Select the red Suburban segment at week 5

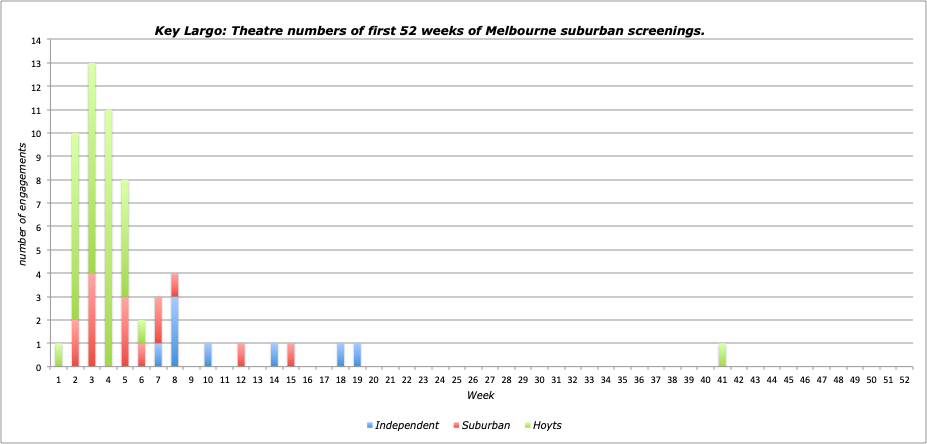pos(125,332)
